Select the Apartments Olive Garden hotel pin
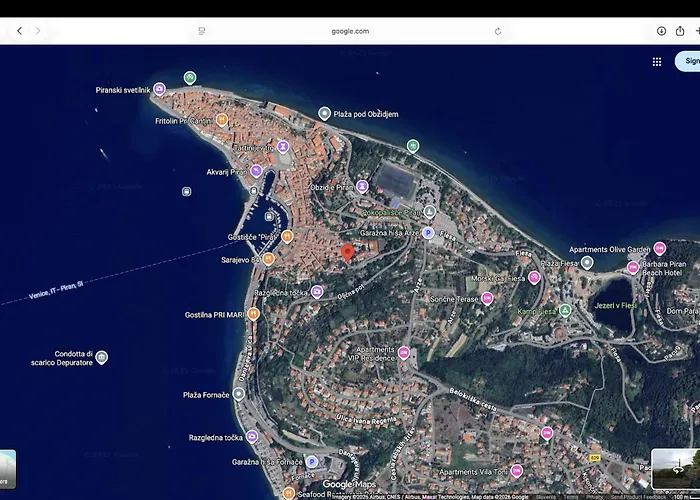This screenshot has width=700, height=500. (659, 248)
